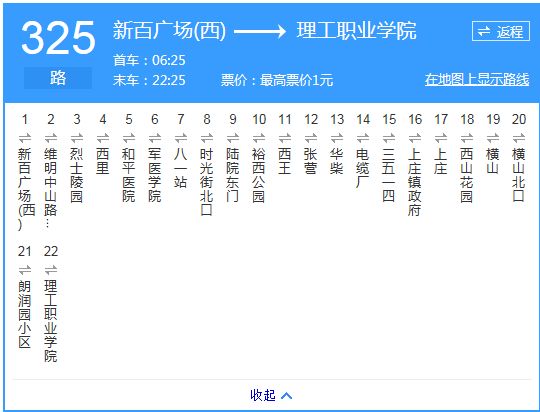Viewport: 540px width, 412px height.
Task: Select stop 军医学院
Action: [155, 175]
